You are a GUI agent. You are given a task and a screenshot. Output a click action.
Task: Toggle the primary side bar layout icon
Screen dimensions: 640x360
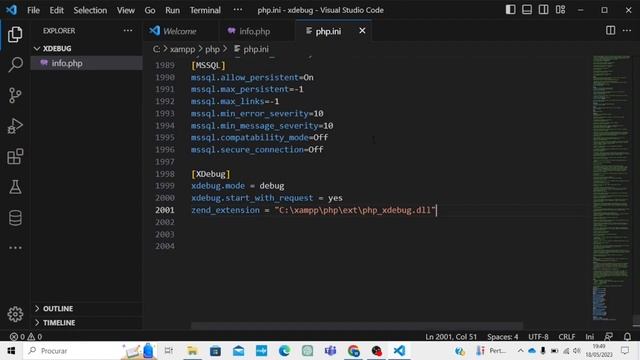tap(510, 10)
